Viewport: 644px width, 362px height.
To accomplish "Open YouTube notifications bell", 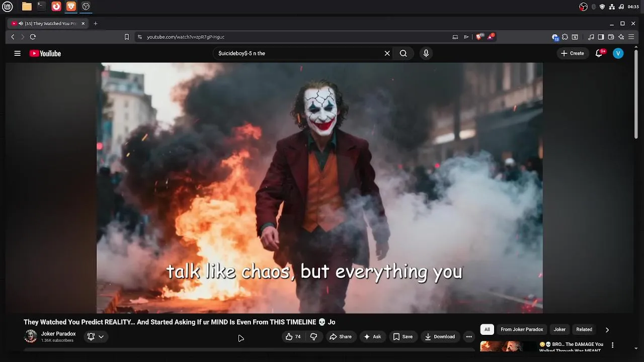I will [x=599, y=53].
